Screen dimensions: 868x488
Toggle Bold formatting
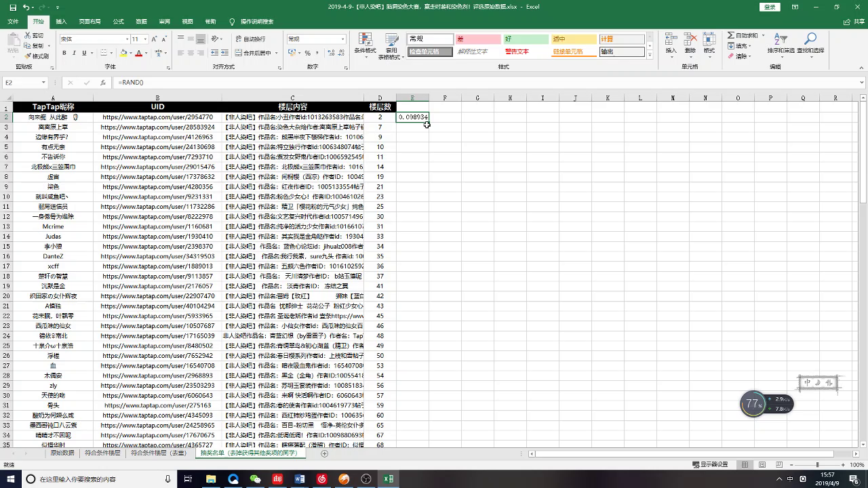(65, 53)
